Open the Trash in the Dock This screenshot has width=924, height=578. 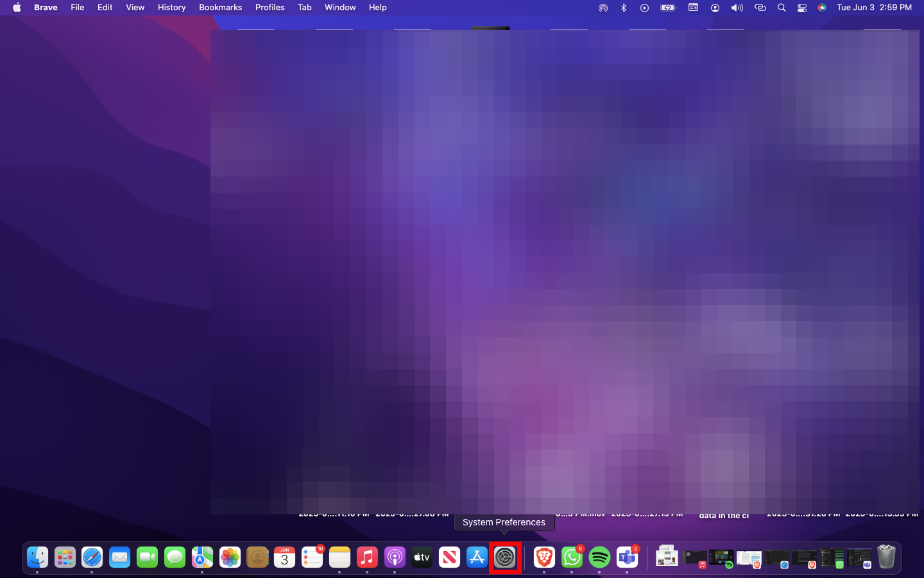[886, 557]
